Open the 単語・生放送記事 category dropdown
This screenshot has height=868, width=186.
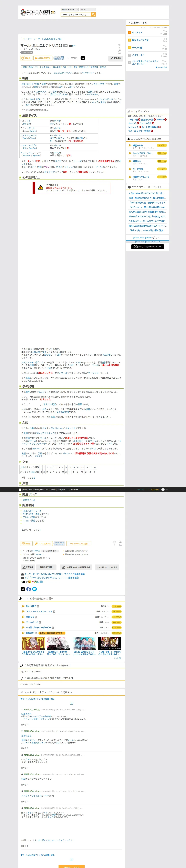(x=70, y=10)
